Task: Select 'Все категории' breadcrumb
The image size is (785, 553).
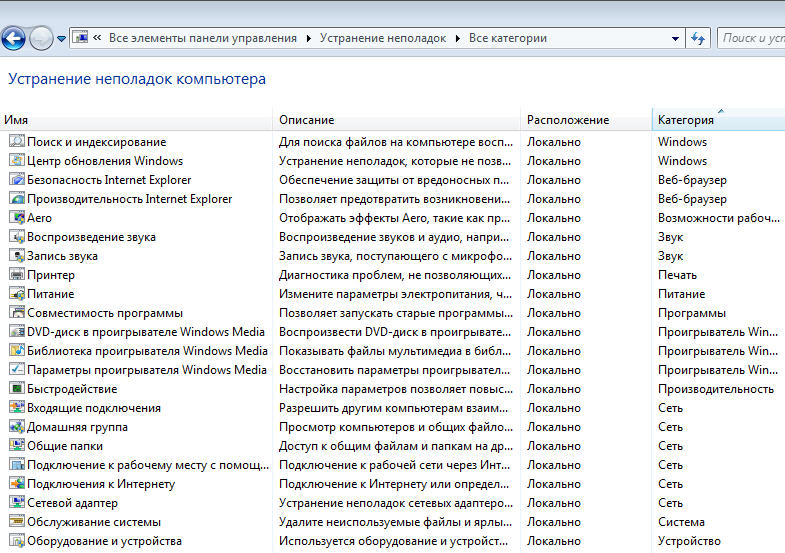Action: 508,38
